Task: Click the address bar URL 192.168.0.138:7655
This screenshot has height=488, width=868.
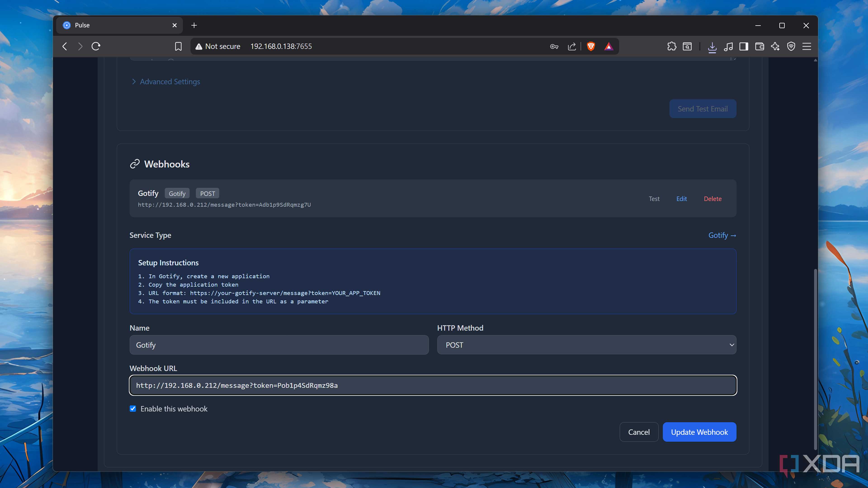Action: coord(281,46)
